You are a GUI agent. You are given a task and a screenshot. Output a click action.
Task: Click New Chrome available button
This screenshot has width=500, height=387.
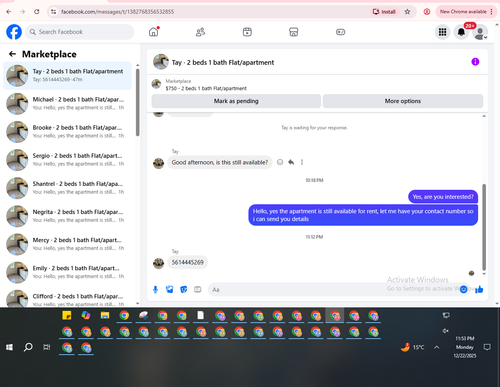point(463,12)
